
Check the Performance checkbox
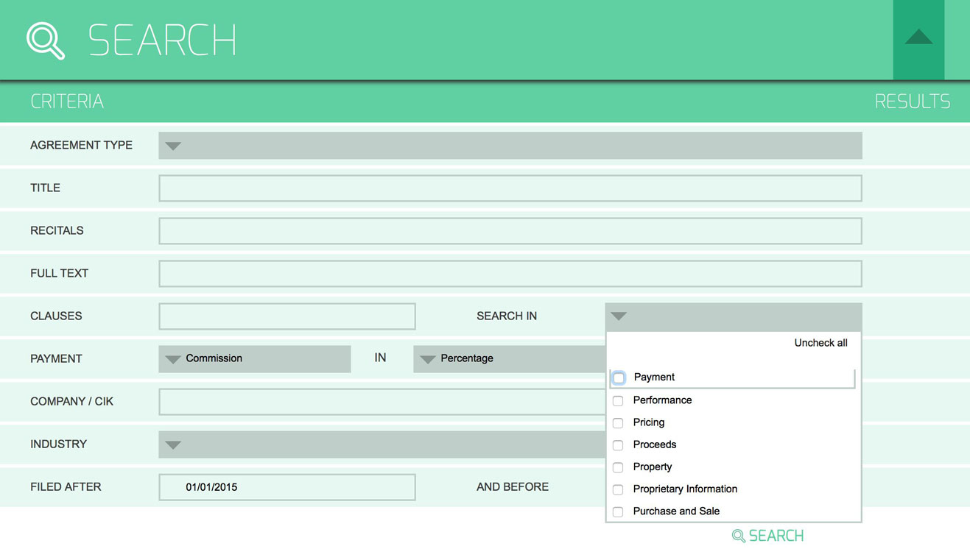(618, 400)
